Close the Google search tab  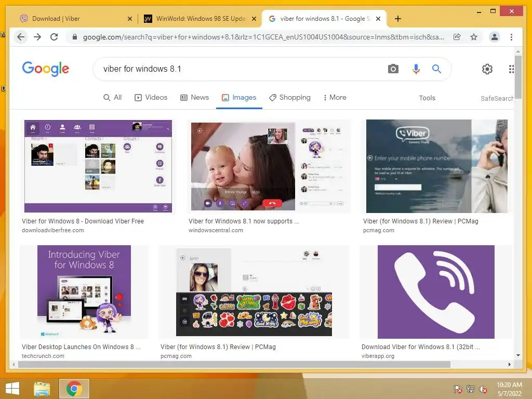coord(378,19)
